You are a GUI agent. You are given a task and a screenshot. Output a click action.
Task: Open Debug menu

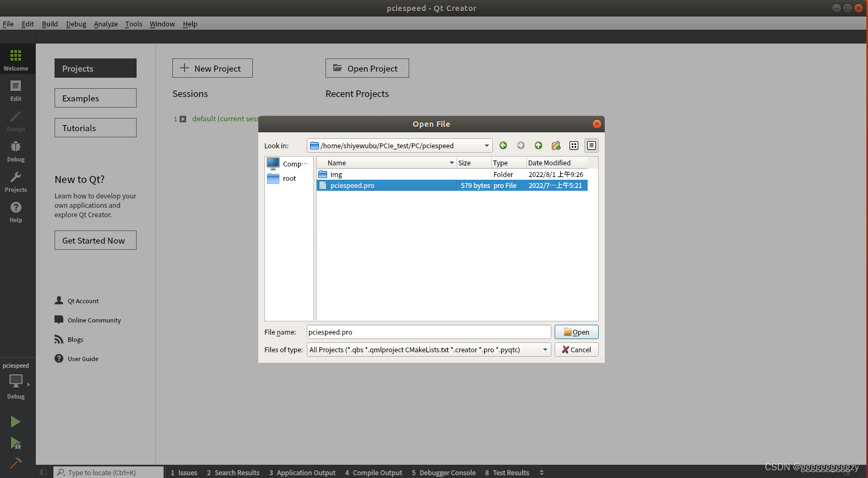76,24
